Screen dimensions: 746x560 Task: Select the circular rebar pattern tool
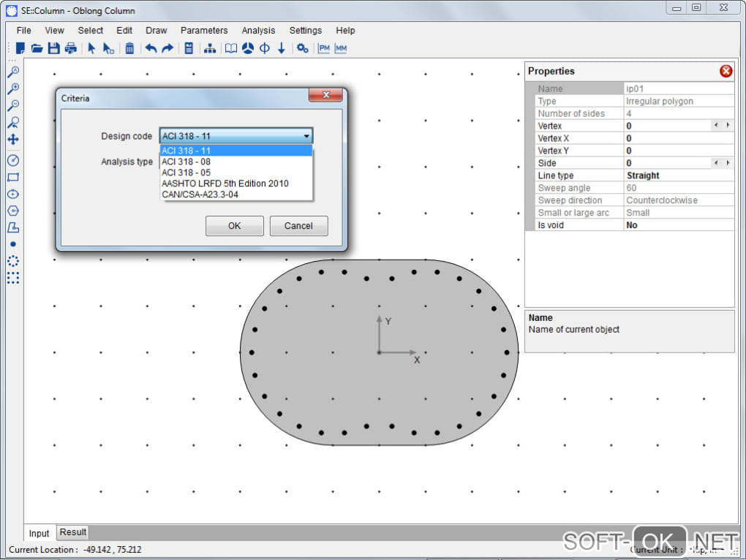tap(12, 261)
